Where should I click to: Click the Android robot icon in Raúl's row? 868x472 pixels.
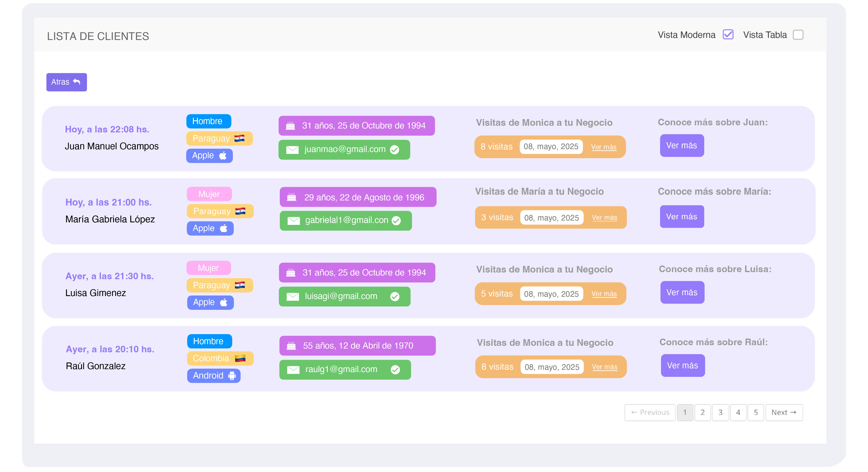click(232, 376)
